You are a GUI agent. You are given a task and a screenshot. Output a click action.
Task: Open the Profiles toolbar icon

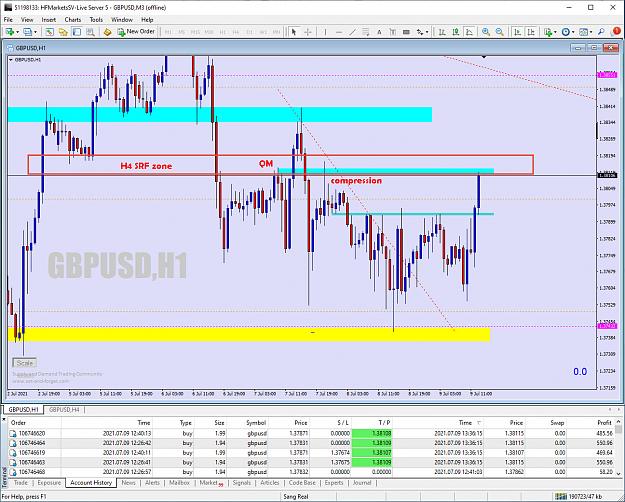(x=28, y=32)
